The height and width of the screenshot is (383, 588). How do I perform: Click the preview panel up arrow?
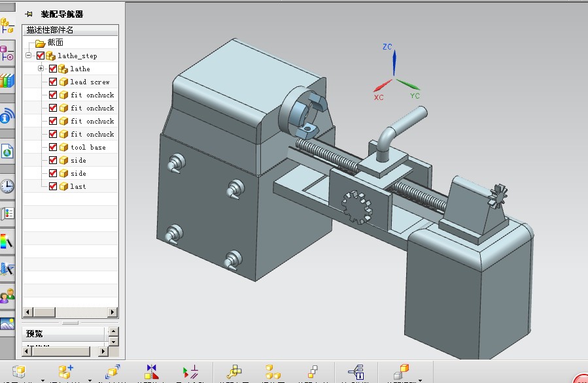pos(113,331)
